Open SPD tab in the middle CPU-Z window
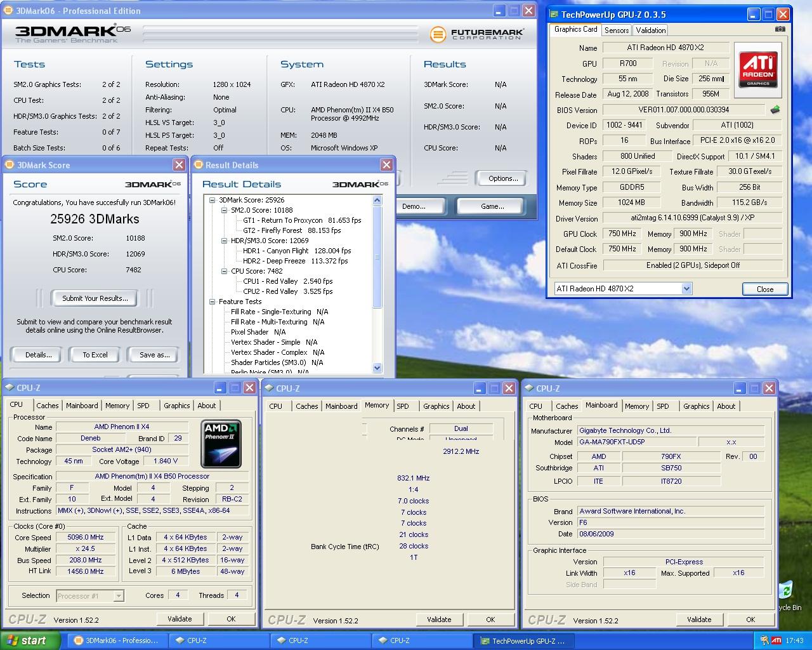The image size is (812, 650). 403,406
